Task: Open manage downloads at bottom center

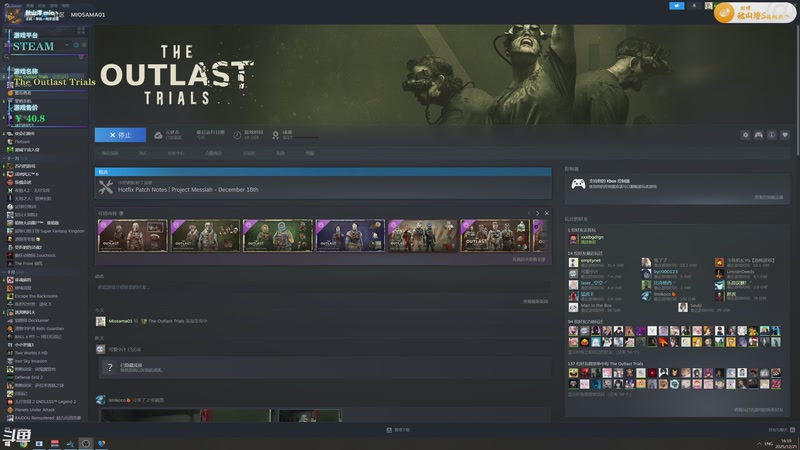Action: [398, 430]
